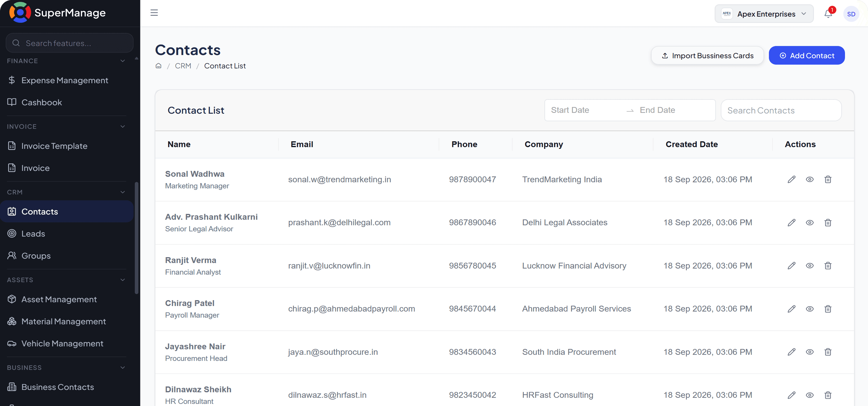This screenshot has width=868, height=406.
Task: Go to Groups in sidebar
Action: pyautogui.click(x=67, y=256)
